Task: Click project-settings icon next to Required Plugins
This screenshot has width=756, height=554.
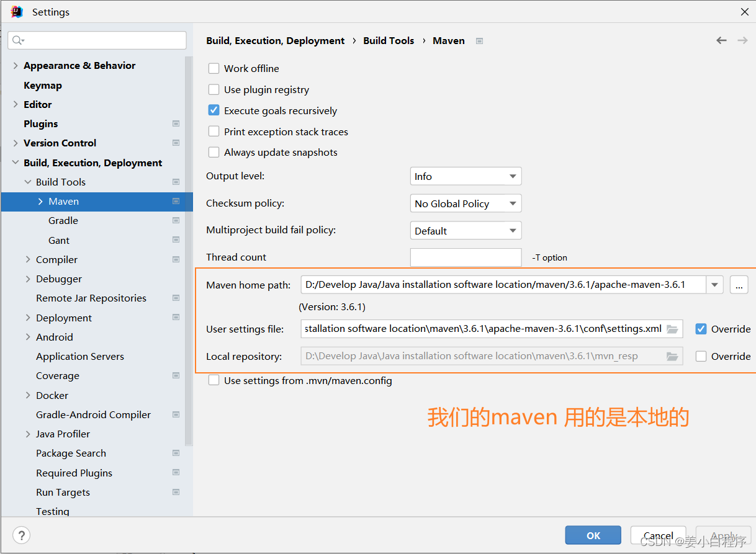Action: point(176,473)
